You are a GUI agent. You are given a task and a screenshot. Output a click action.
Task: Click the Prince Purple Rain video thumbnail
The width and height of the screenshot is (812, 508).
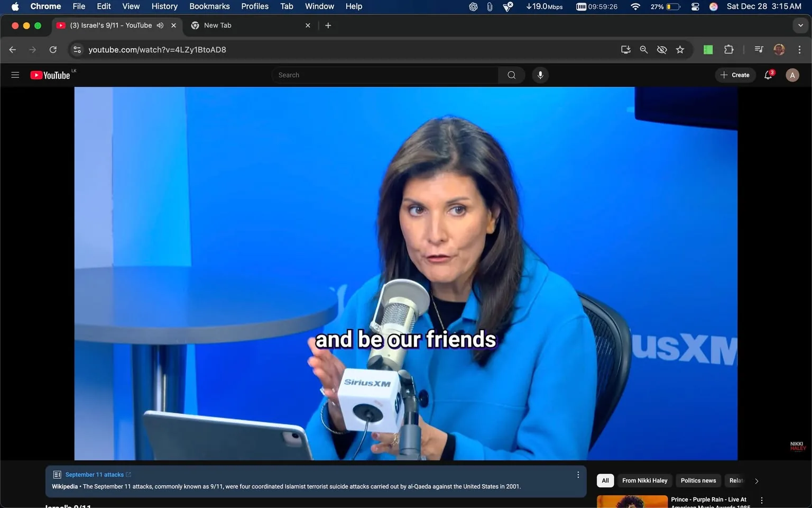click(632, 501)
